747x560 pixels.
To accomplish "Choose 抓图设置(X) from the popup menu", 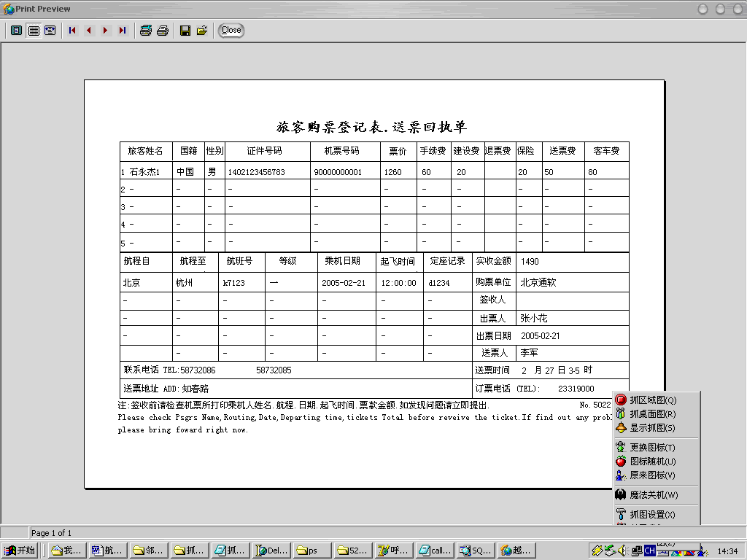I will (x=656, y=514).
